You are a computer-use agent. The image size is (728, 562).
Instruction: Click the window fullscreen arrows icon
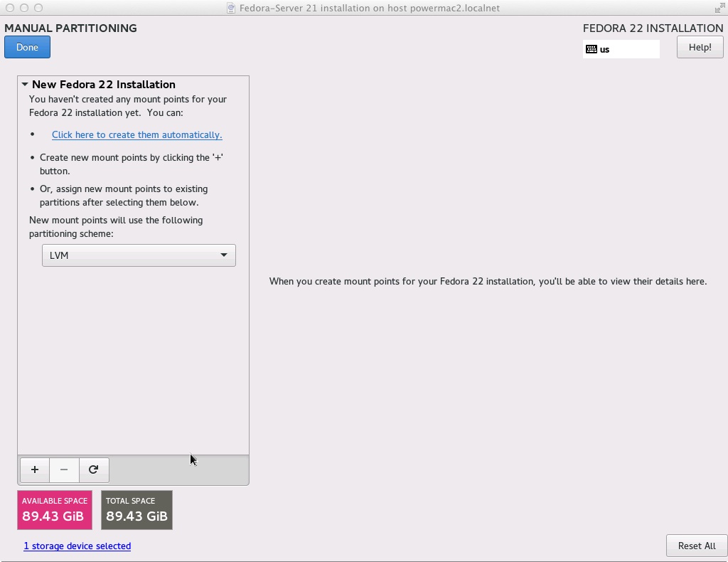719,8
